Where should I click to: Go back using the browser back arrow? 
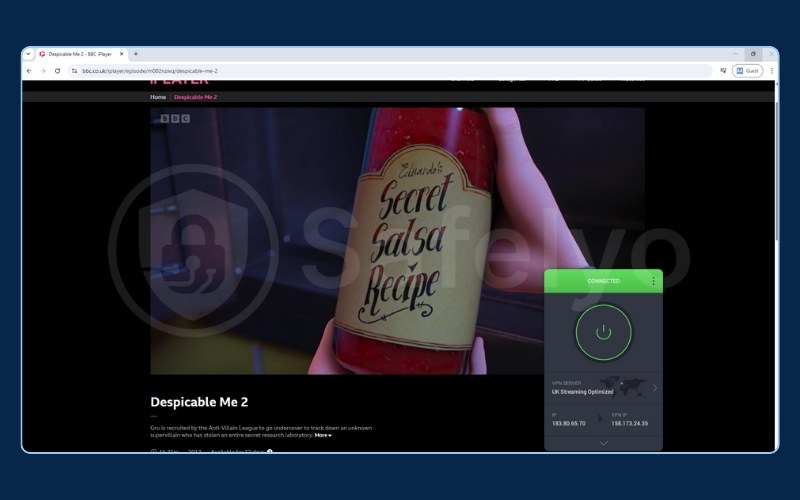click(29, 71)
